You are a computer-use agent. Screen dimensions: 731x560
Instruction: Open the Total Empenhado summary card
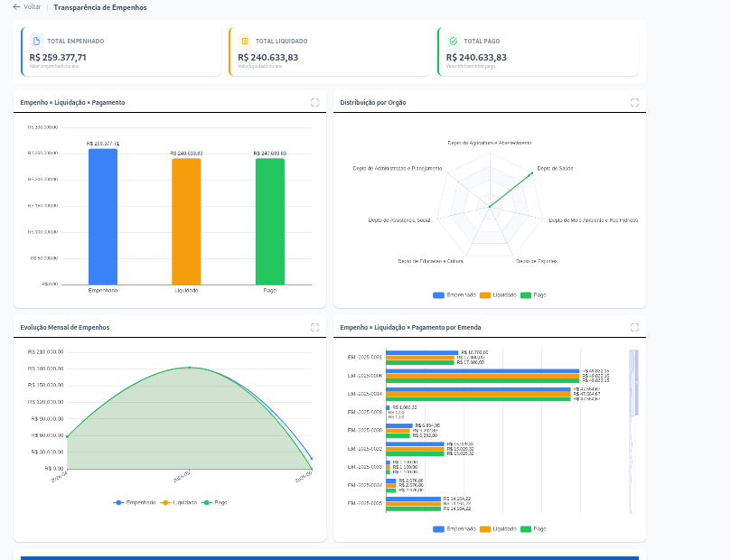click(121, 51)
